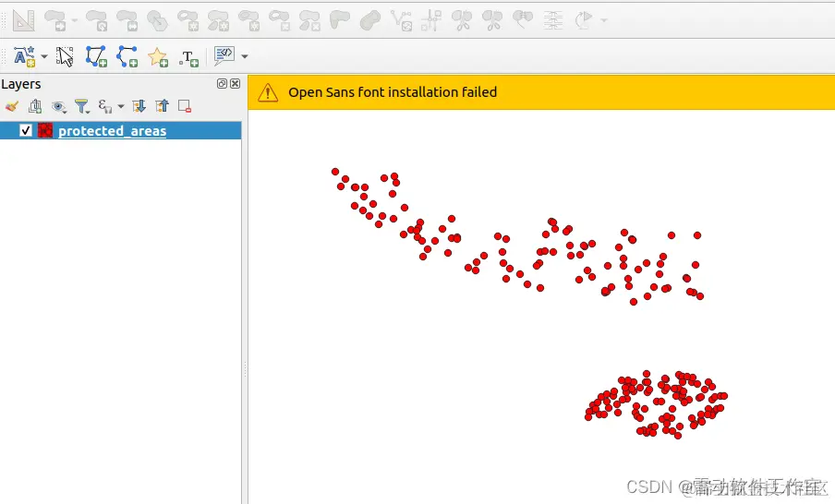Click the yellow warning triangle icon
This screenshot has height=504, width=835.
pyautogui.click(x=268, y=92)
